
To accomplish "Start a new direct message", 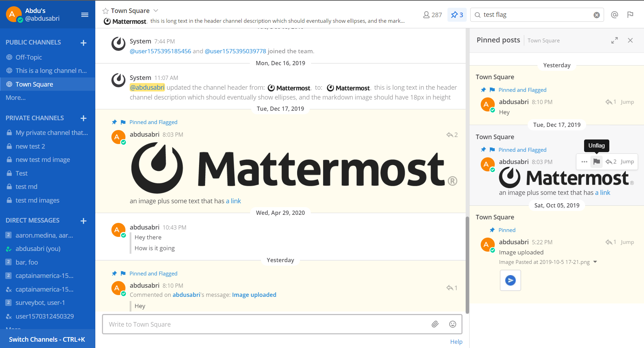I will coord(83,221).
